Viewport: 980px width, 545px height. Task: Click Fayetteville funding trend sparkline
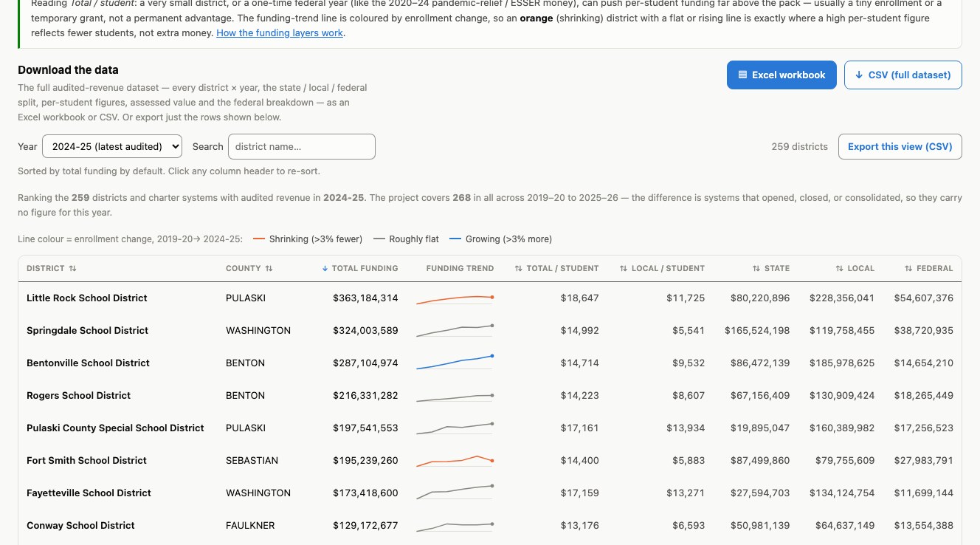pyautogui.click(x=455, y=492)
